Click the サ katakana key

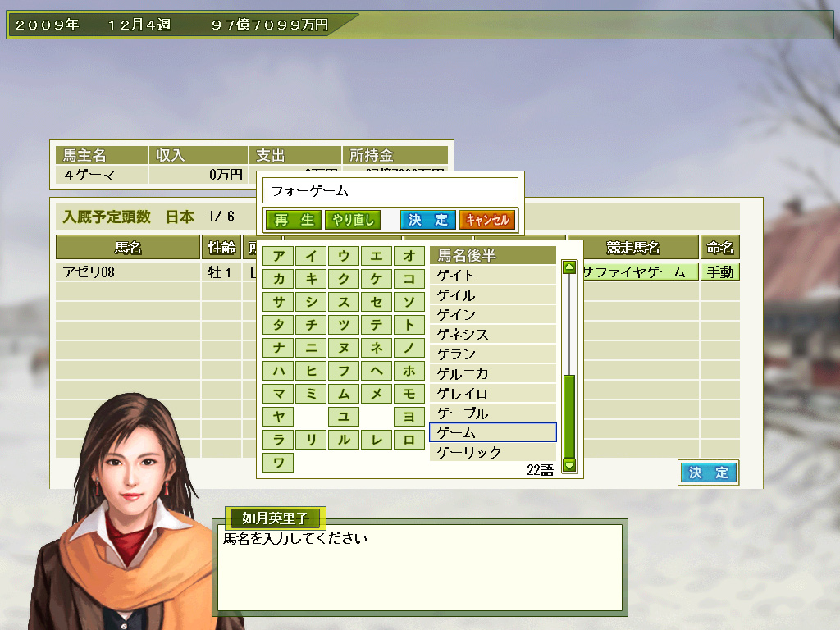coord(279,302)
